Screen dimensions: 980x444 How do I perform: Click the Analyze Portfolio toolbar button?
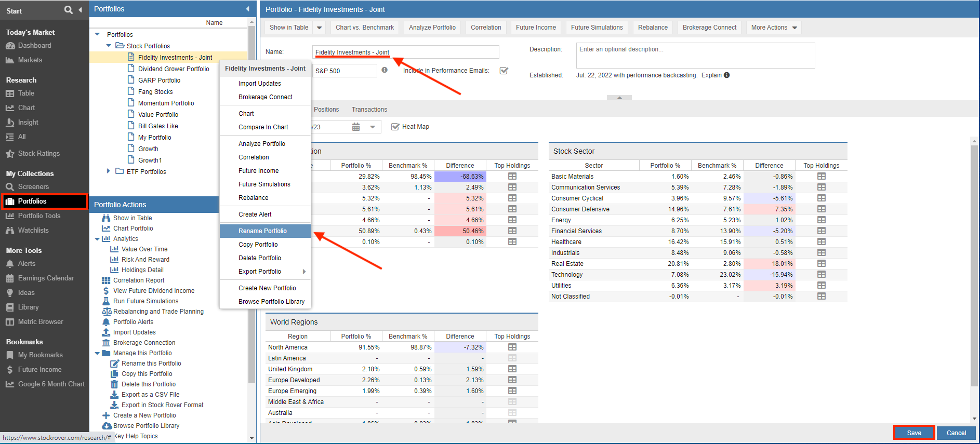[x=432, y=28]
